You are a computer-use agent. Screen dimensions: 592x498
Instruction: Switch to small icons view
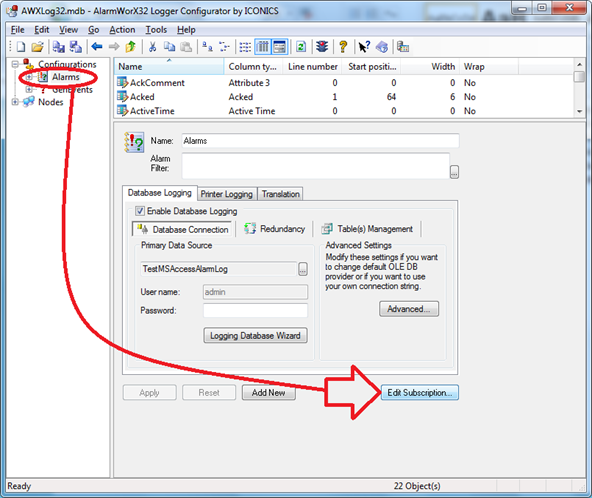(224, 47)
